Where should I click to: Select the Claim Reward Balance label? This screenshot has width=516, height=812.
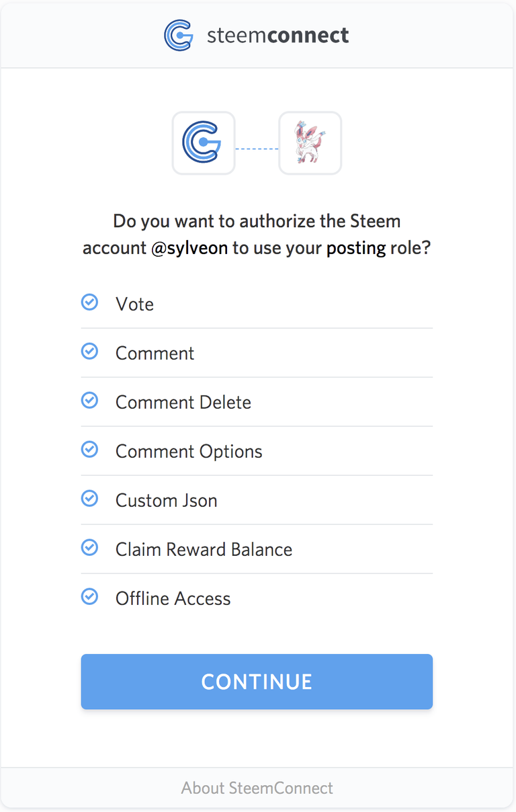(x=204, y=549)
